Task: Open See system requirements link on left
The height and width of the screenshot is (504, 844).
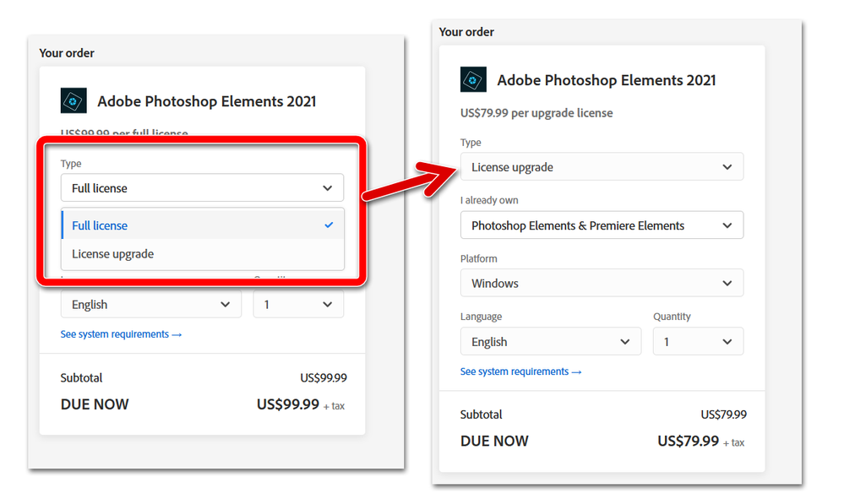Action: [x=121, y=334]
